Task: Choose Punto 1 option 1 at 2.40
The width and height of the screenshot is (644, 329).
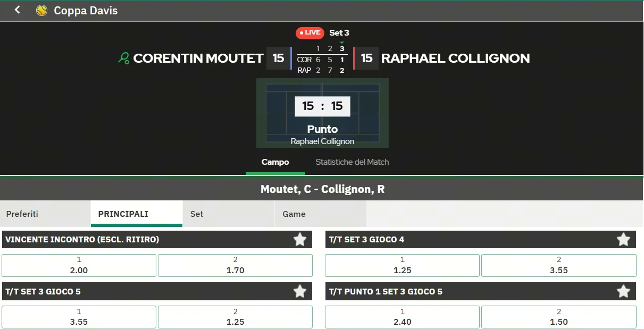Action: click(402, 317)
